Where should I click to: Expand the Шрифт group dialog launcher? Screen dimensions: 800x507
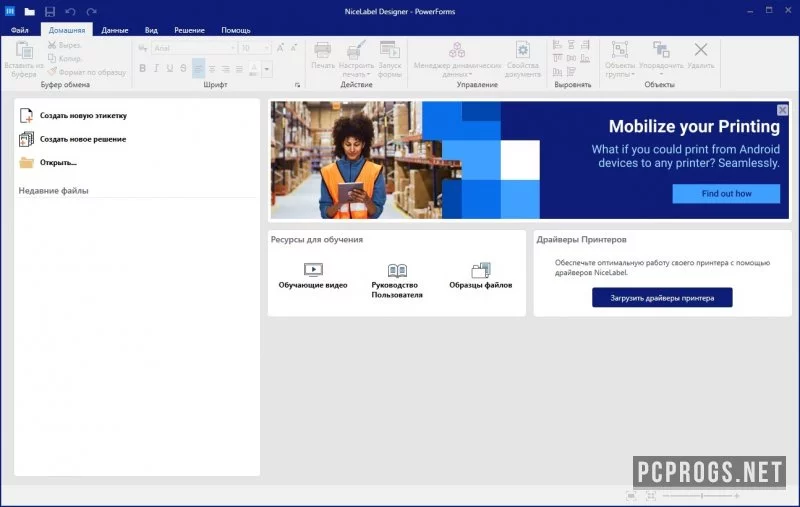click(x=297, y=85)
